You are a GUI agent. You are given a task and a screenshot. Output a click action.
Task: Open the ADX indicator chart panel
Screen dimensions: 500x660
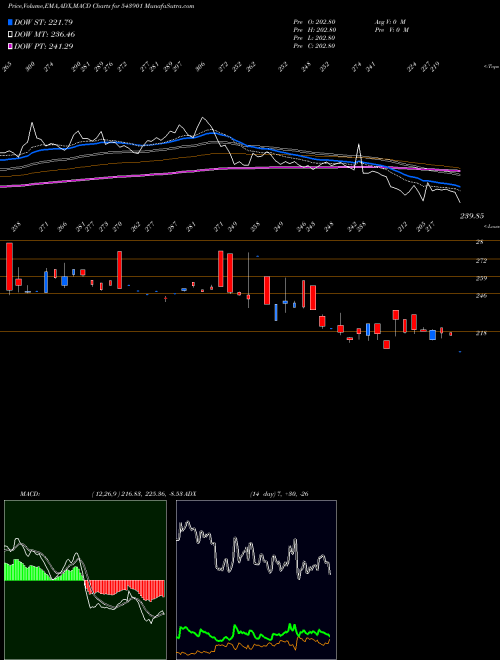[x=256, y=580]
